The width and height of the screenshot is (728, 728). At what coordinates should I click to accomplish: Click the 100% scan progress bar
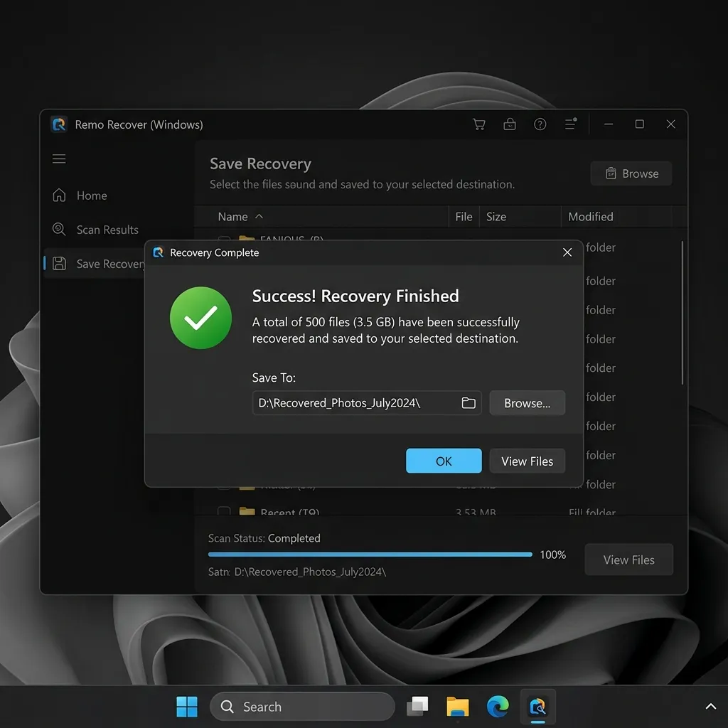(x=370, y=555)
